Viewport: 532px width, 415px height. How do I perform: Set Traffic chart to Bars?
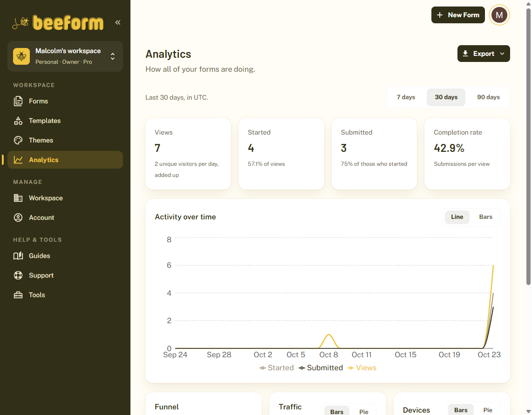coord(336,411)
